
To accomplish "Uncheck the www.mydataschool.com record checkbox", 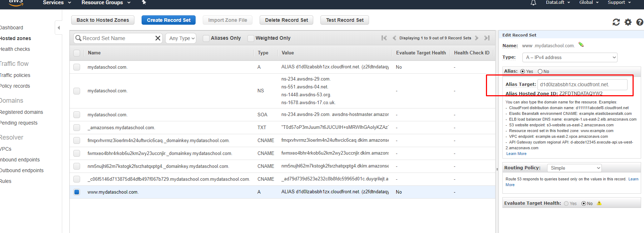I will point(77,192).
